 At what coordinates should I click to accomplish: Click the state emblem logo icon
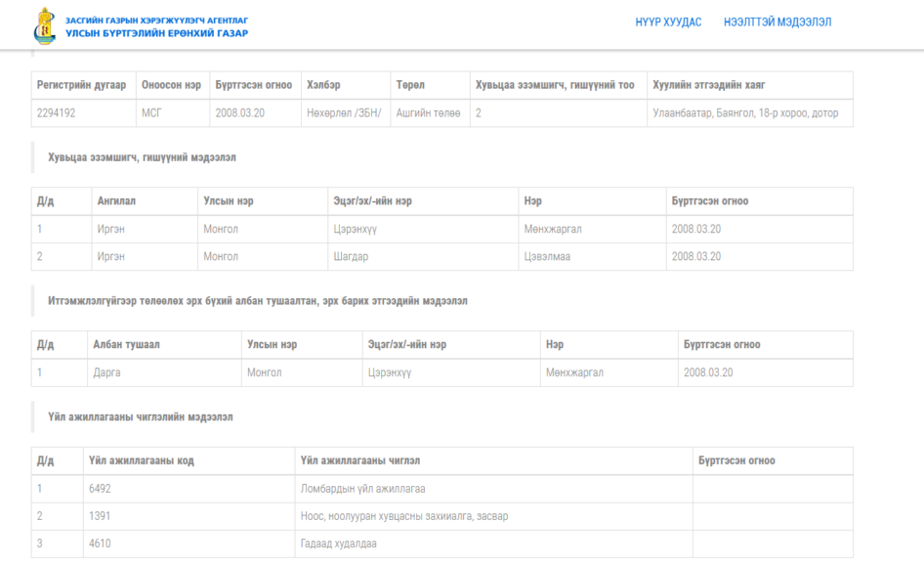[44, 26]
